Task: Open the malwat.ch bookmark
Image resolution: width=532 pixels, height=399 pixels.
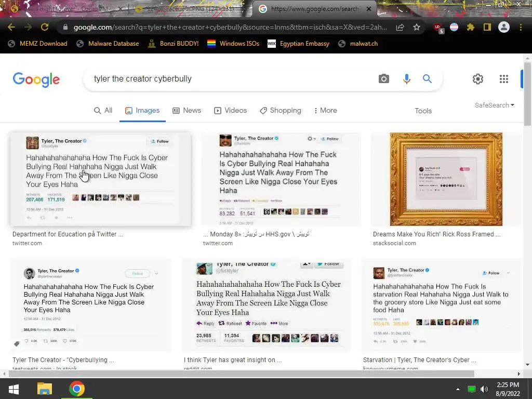Action: [358, 44]
